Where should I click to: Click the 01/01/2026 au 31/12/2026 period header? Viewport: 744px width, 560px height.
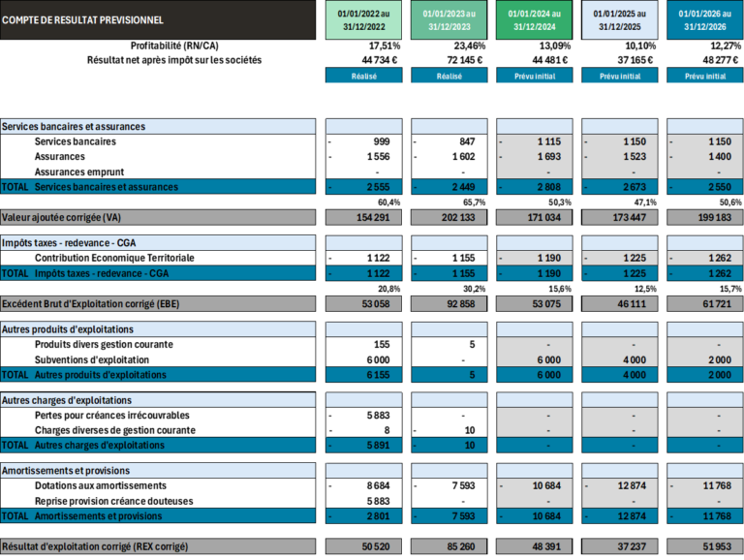point(704,20)
